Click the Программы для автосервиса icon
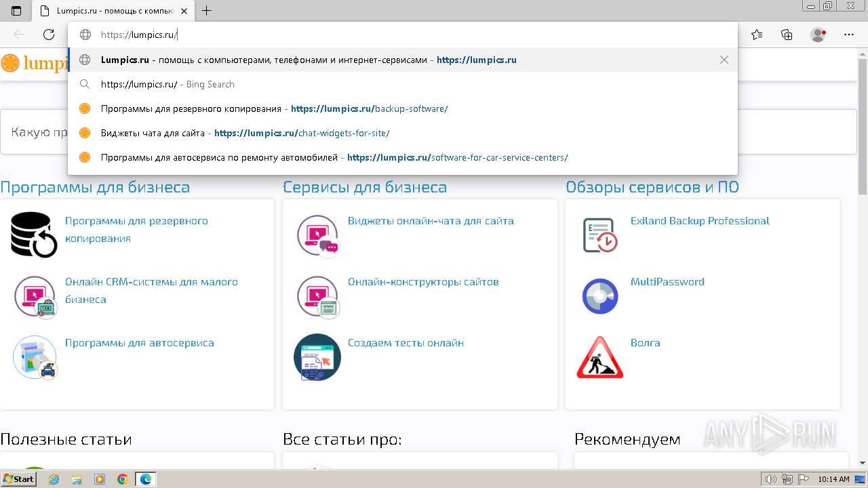The width and height of the screenshot is (868, 488). (35, 357)
